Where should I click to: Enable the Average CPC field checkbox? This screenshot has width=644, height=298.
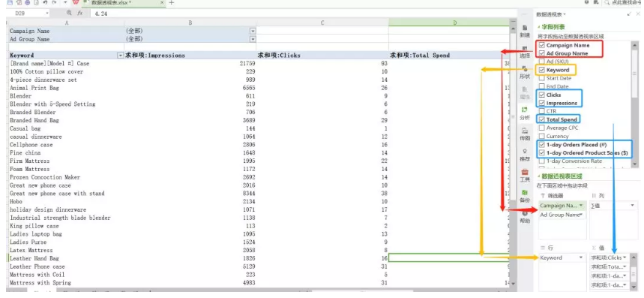(x=541, y=128)
